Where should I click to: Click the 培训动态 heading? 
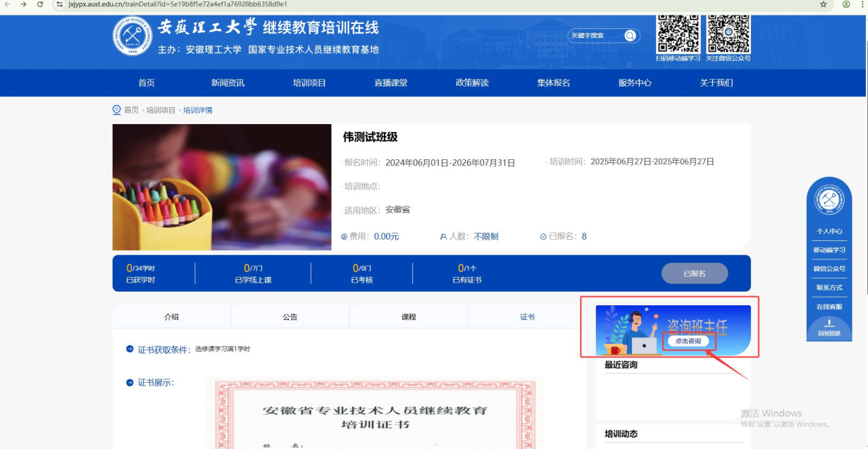click(x=621, y=433)
